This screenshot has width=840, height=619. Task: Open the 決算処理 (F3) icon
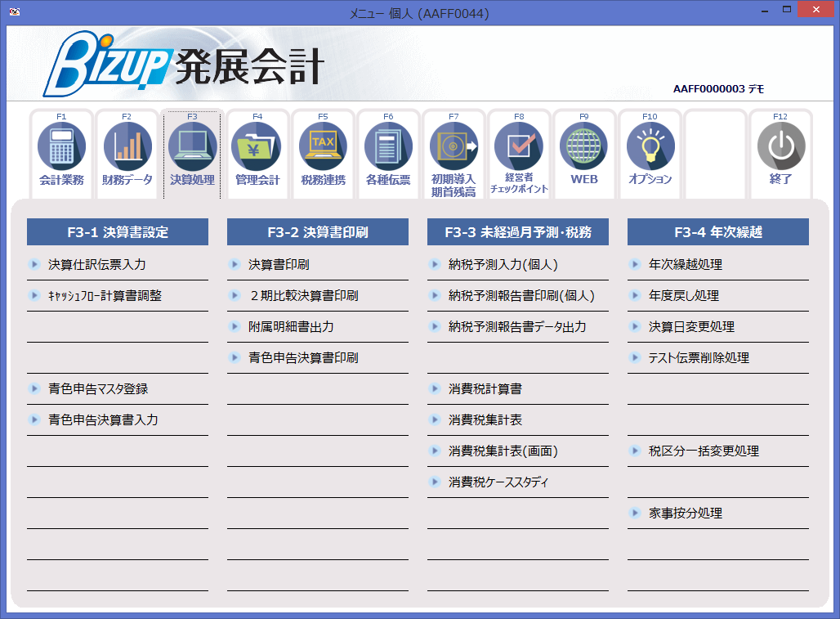click(x=193, y=151)
